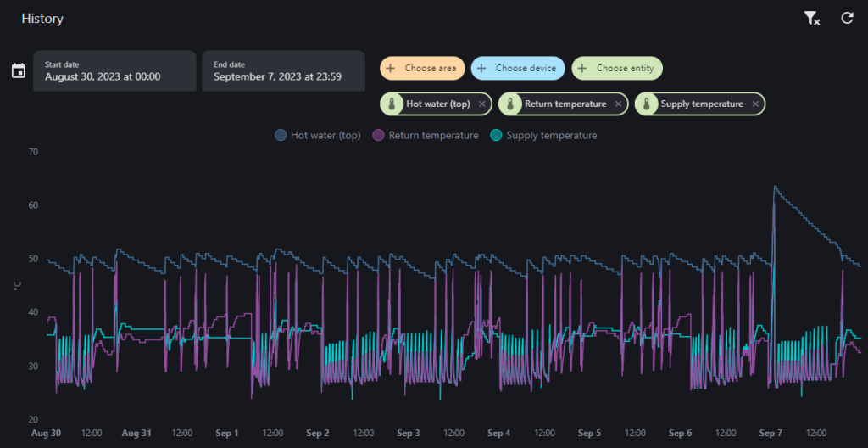Click the teal Supply temperature legend dot
Screen dimensions: 868x448
tap(496, 135)
